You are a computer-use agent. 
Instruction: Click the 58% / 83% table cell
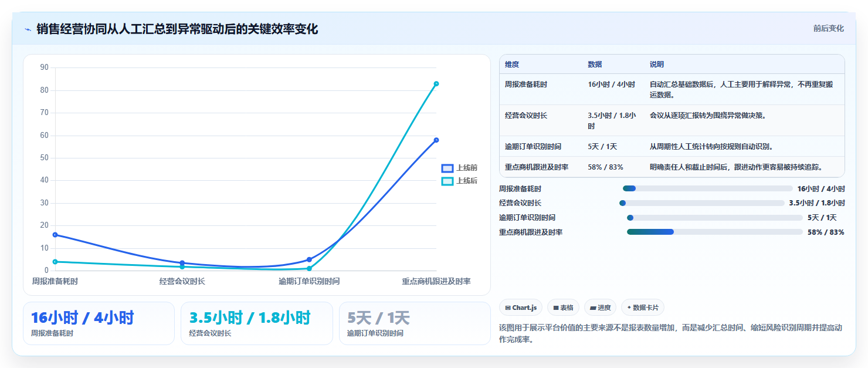point(605,167)
